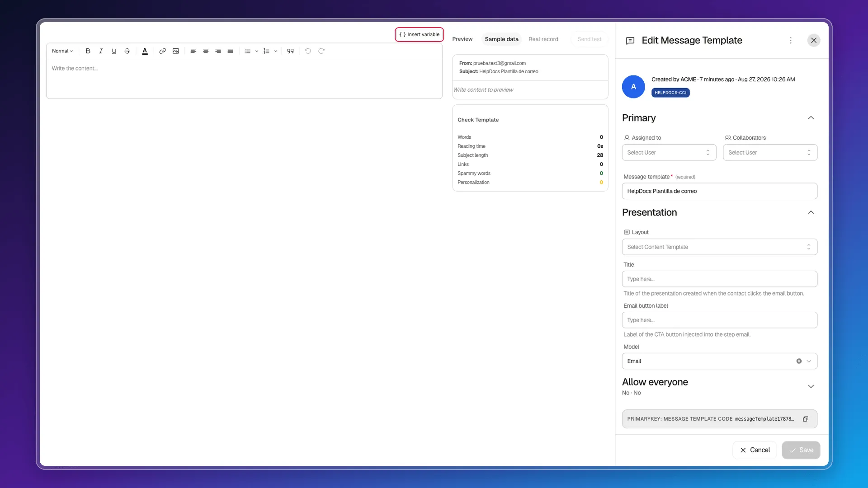Insert a numbered list
The height and width of the screenshot is (488, 868).
266,51
